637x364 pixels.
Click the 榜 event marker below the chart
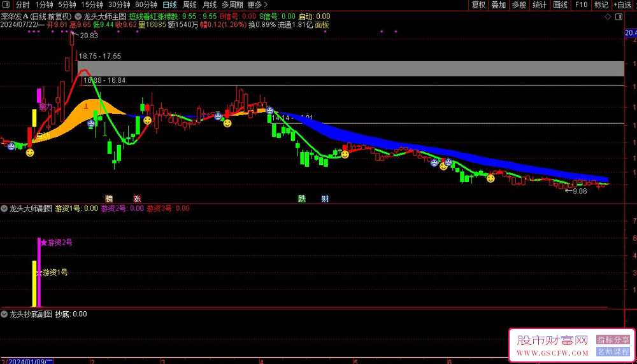click(109, 199)
